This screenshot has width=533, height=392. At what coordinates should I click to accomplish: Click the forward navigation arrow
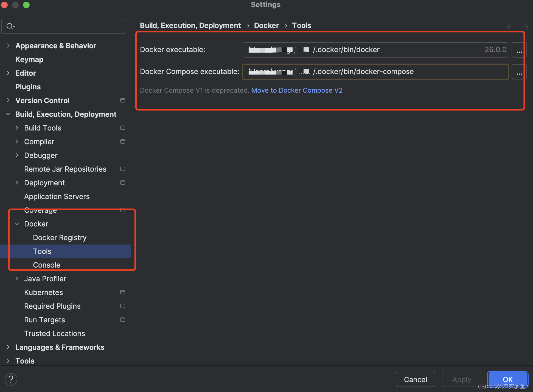pos(524,27)
